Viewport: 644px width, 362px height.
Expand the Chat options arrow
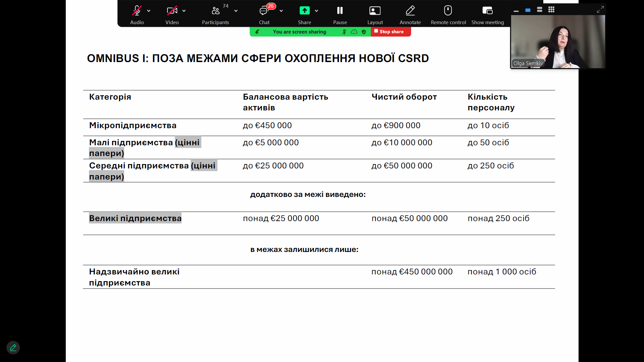pos(281,11)
